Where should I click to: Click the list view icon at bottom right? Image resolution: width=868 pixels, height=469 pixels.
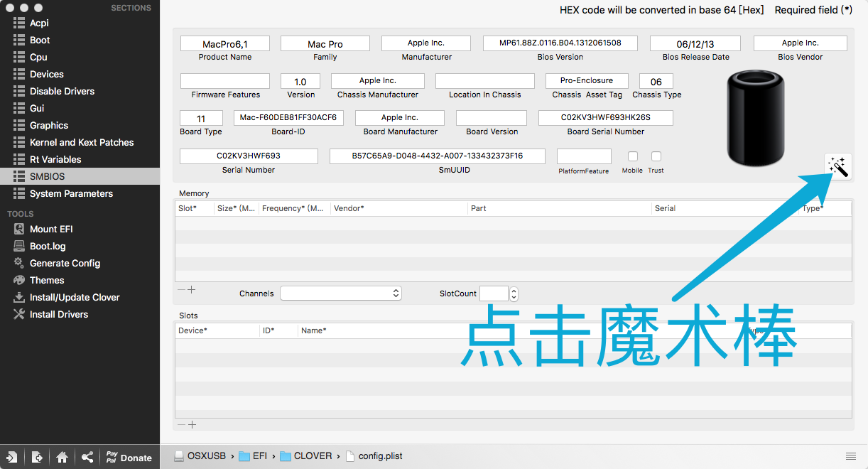(850, 456)
